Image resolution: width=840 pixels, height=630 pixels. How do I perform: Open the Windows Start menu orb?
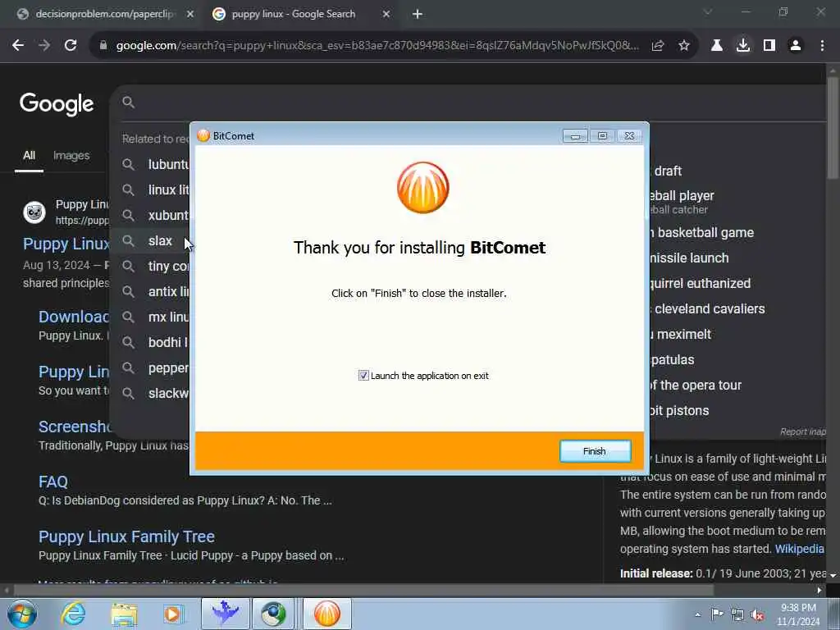[21, 614]
